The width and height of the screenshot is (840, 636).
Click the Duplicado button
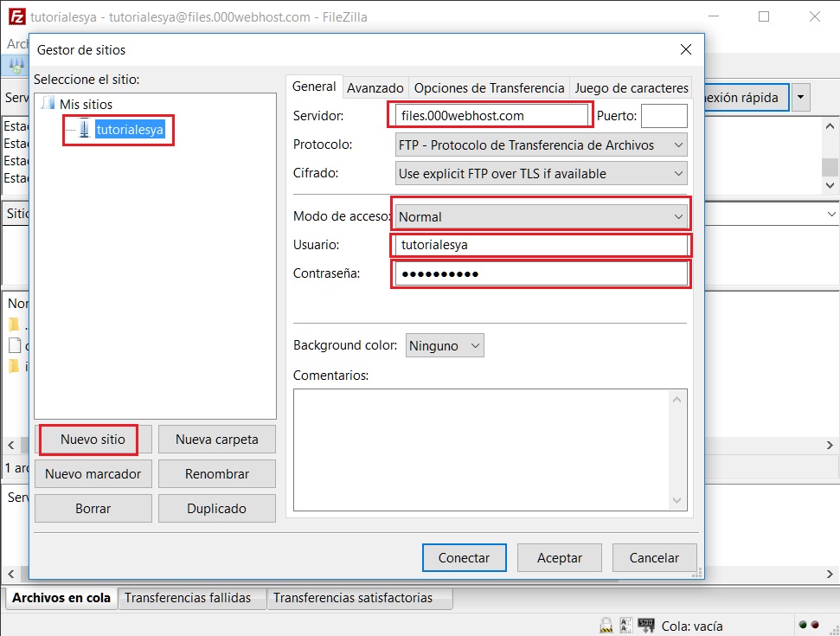click(x=217, y=509)
